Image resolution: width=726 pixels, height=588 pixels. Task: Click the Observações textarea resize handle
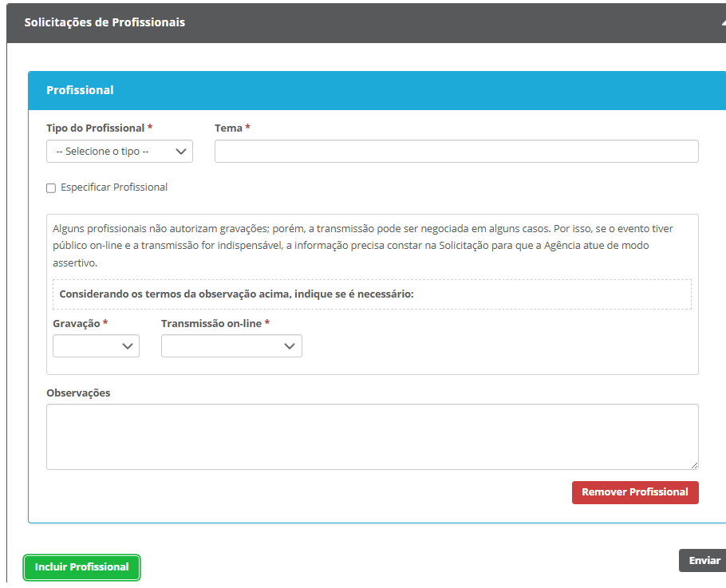pos(694,465)
